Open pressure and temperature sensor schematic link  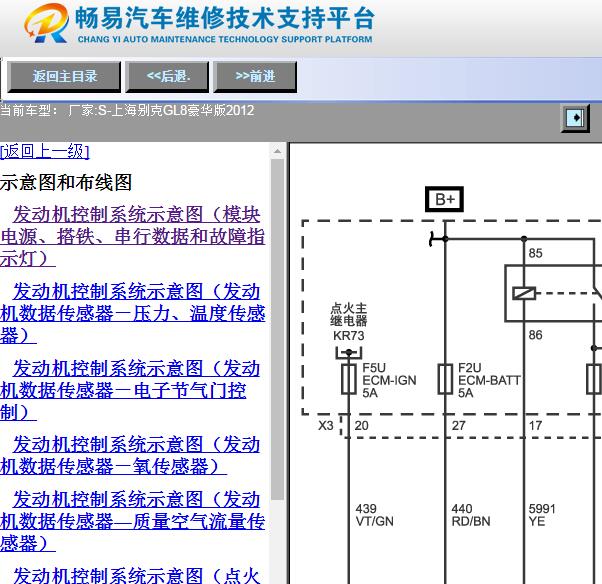click(x=132, y=313)
